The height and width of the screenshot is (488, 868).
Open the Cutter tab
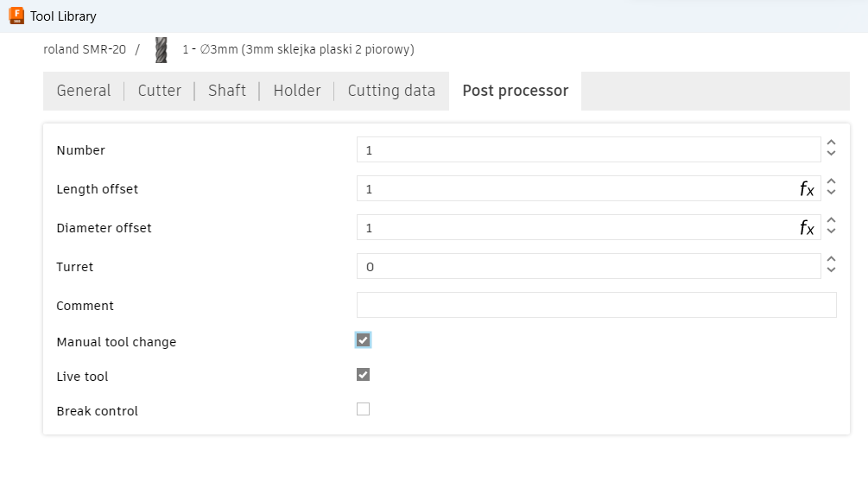point(160,91)
